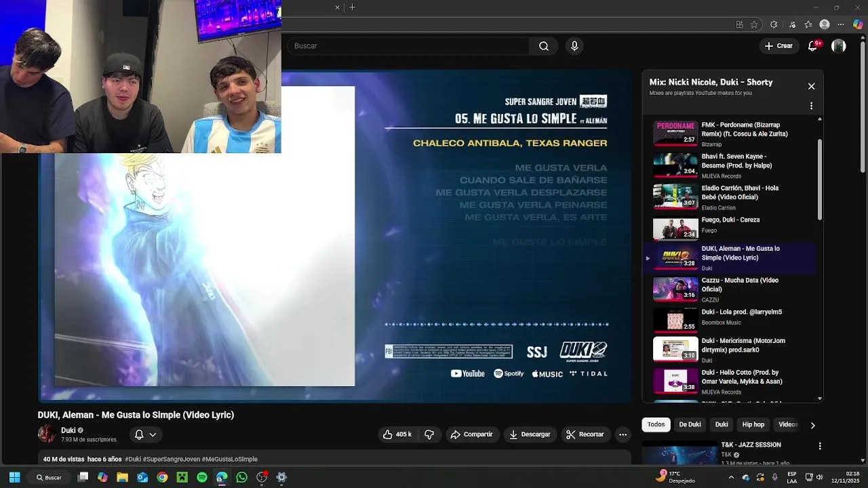Viewport: 868px width, 488px height.
Task: Click the Descargar button
Action: click(x=530, y=434)
